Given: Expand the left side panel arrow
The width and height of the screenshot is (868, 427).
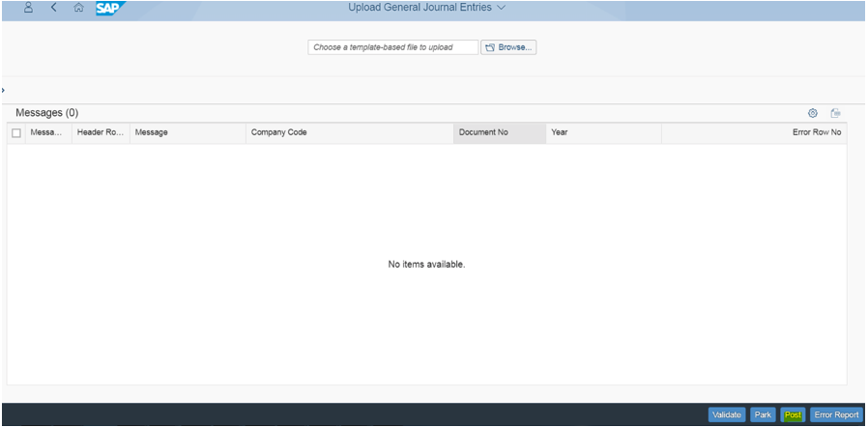Looking at the screenshot, I should pos(3,90).
